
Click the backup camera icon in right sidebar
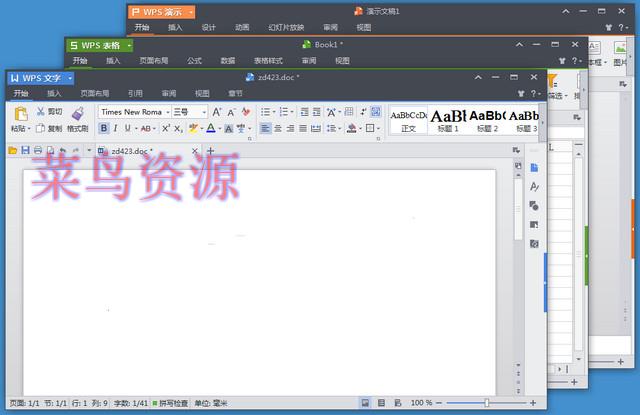tap(534, 244)
